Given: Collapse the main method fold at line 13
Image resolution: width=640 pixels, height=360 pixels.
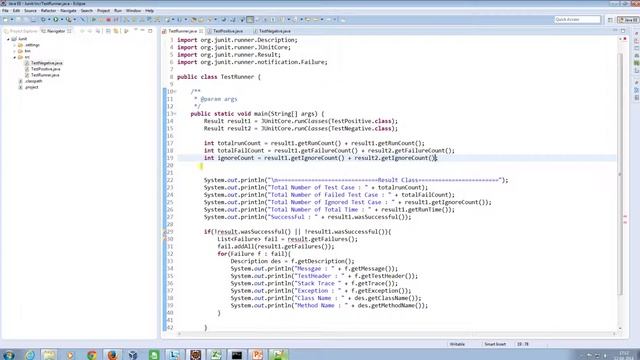Looking at the screenshot, I should coord(175,114).
